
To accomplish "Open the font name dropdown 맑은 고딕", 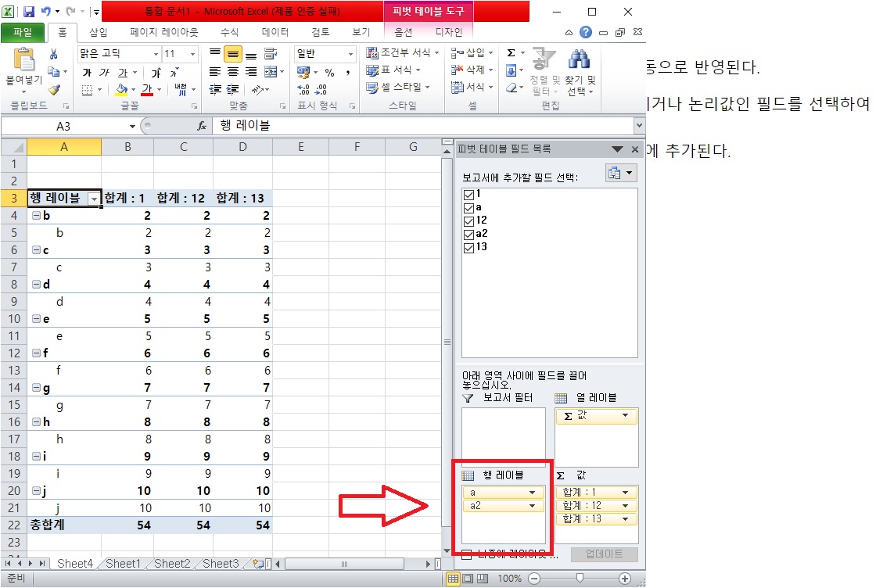I will point(156,54).
